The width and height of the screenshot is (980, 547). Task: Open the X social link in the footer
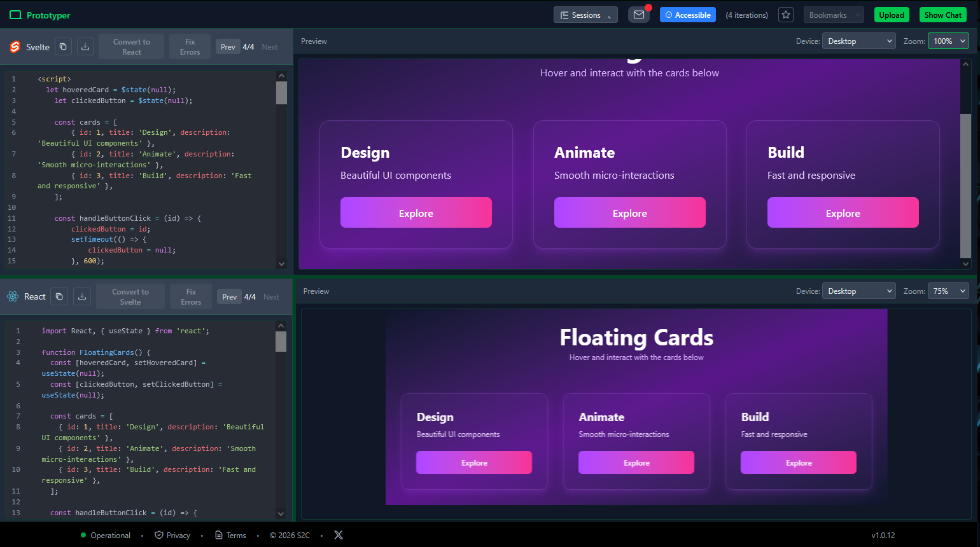(338, 535)
